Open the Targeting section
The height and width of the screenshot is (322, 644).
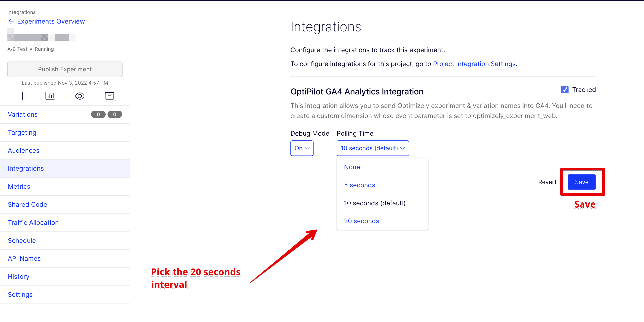(x=22, y=132)
